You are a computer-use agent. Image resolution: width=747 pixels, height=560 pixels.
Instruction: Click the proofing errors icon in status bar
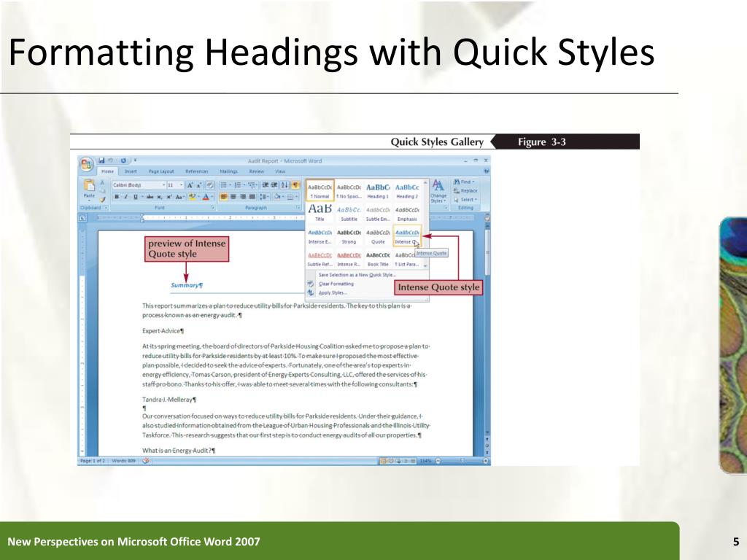point(146,461)
